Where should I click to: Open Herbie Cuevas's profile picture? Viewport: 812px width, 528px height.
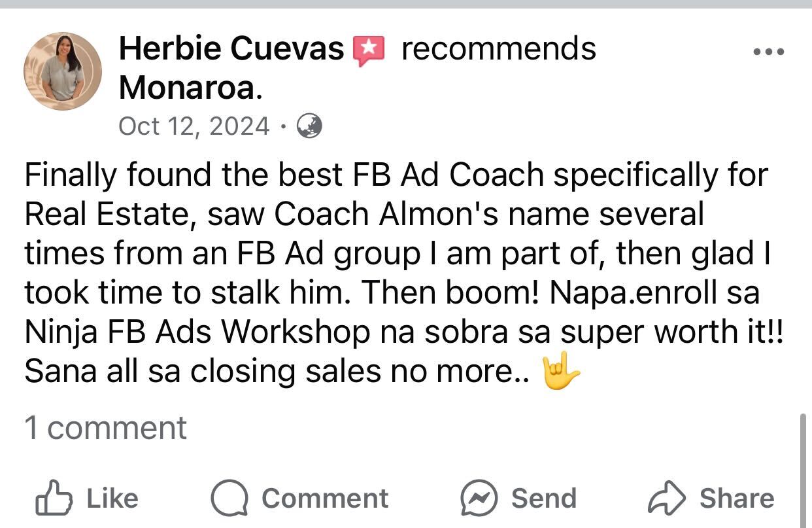pyautogui.click(x=63, y=71)
